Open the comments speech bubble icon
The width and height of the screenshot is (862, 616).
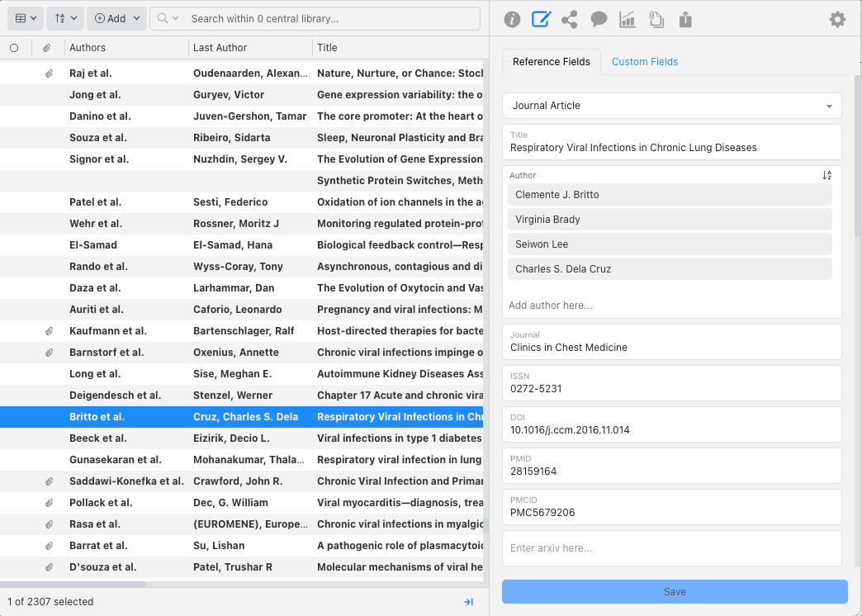[599, 20]
